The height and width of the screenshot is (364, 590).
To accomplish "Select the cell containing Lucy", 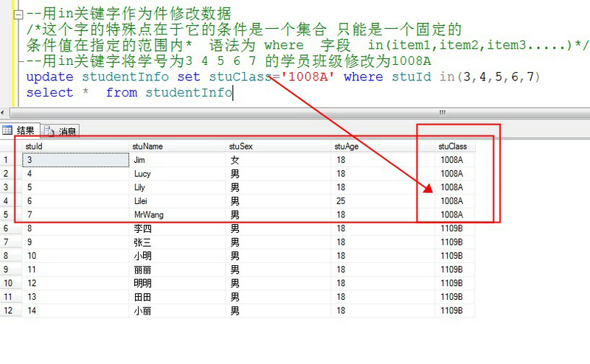I will [178, 174].
